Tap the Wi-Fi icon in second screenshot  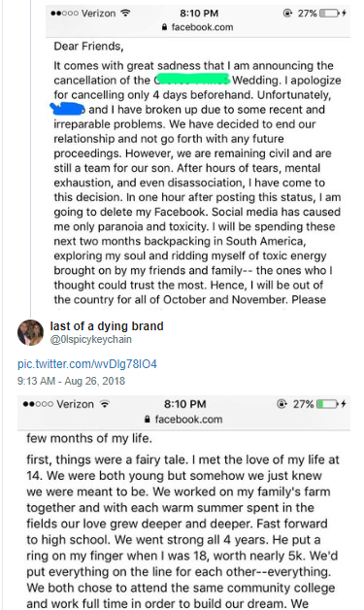click(x=104, y=404)
